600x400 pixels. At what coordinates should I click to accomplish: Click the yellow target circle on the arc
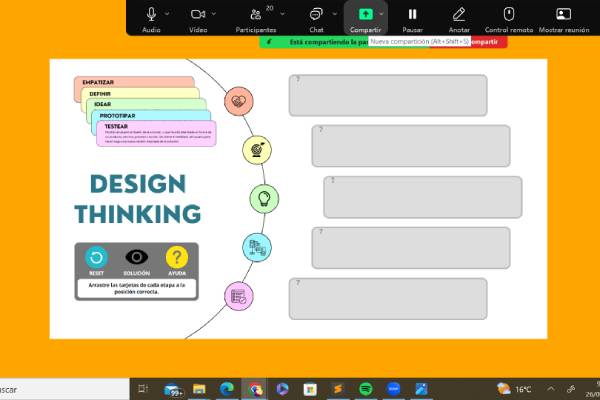click(x=255, y=149)
